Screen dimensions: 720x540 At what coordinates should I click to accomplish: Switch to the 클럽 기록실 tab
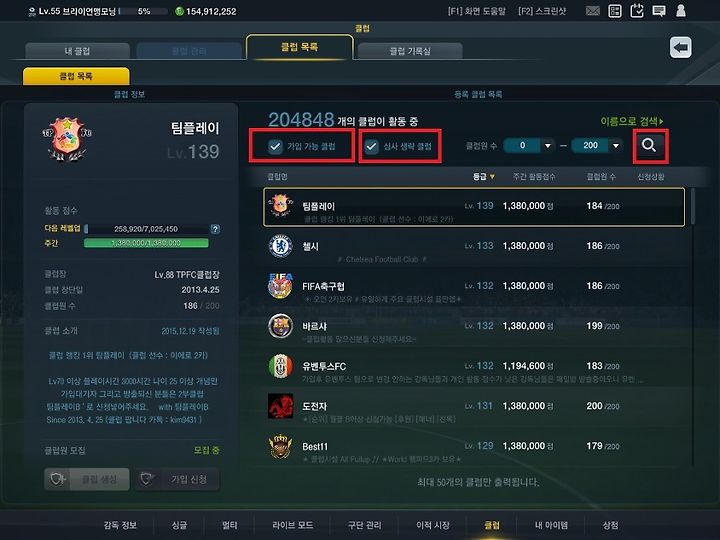[410, 51]
